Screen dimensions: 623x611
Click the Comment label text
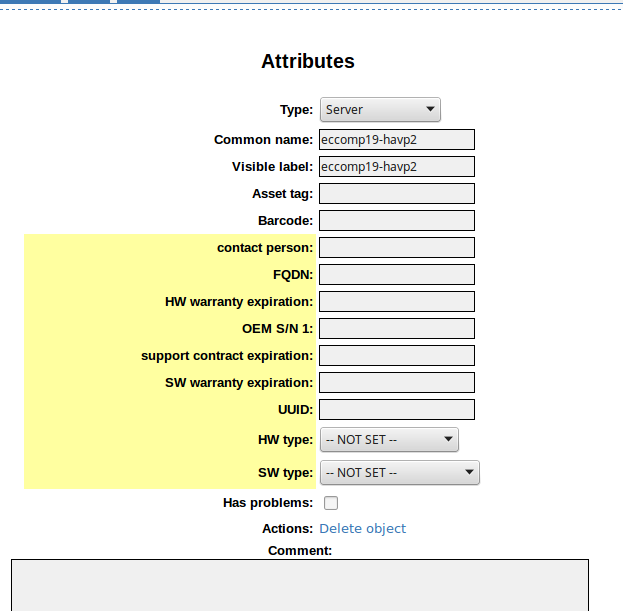click(x=300, y=551)
